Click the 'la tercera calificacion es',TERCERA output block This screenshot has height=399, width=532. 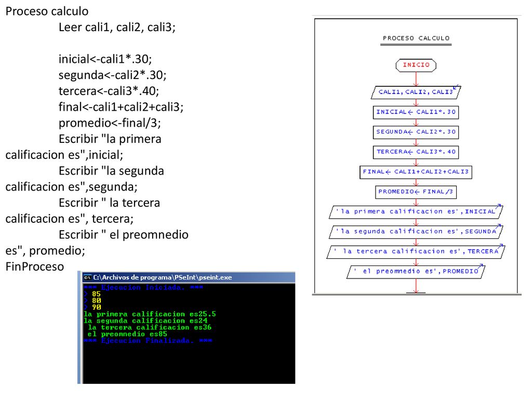(416, 252)
